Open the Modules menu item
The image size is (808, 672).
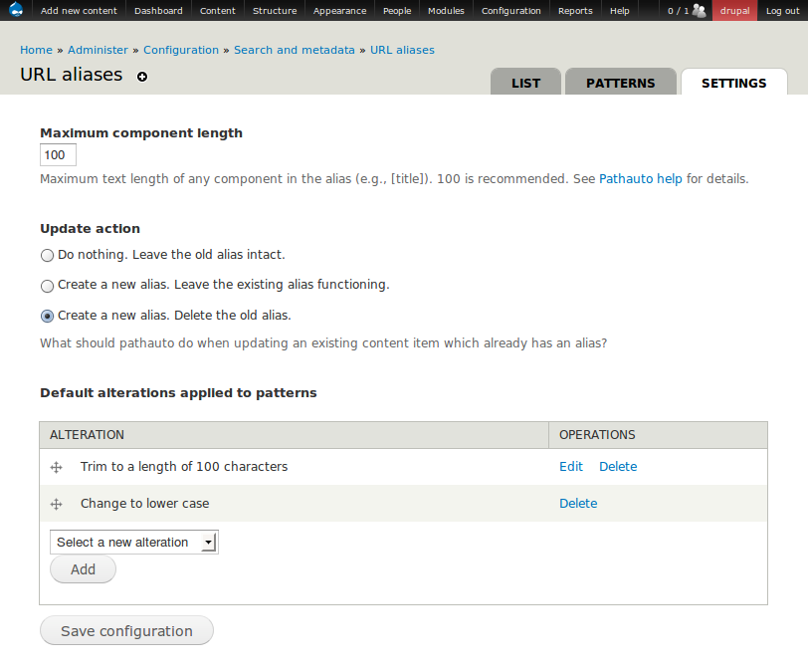[x=446, y=10]
